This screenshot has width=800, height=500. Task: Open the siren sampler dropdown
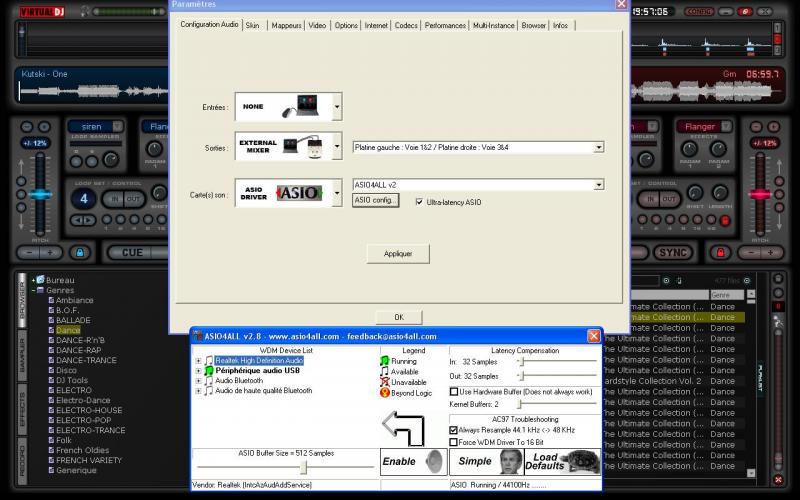coord(117,126)
